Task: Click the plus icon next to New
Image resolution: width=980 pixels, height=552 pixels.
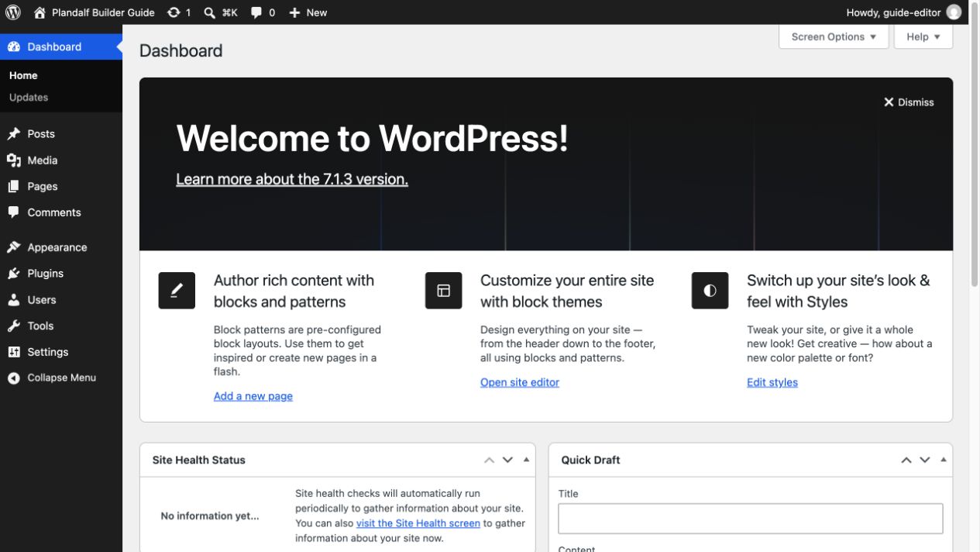Action: 294,12
